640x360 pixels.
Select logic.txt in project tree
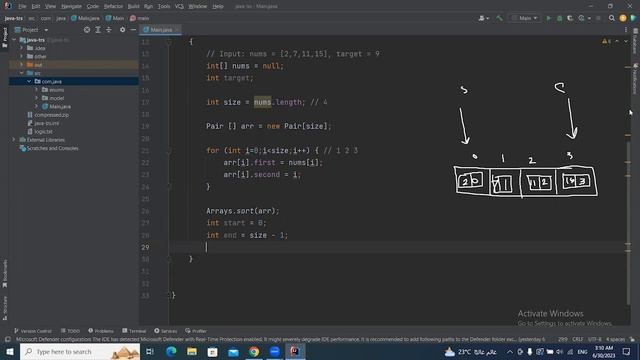(40, 131)
